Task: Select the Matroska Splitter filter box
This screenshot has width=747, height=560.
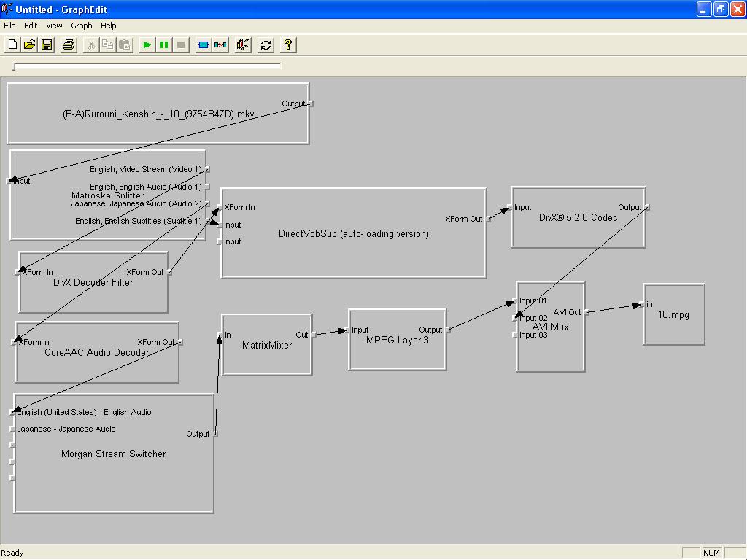Action: tap(108, 195)
